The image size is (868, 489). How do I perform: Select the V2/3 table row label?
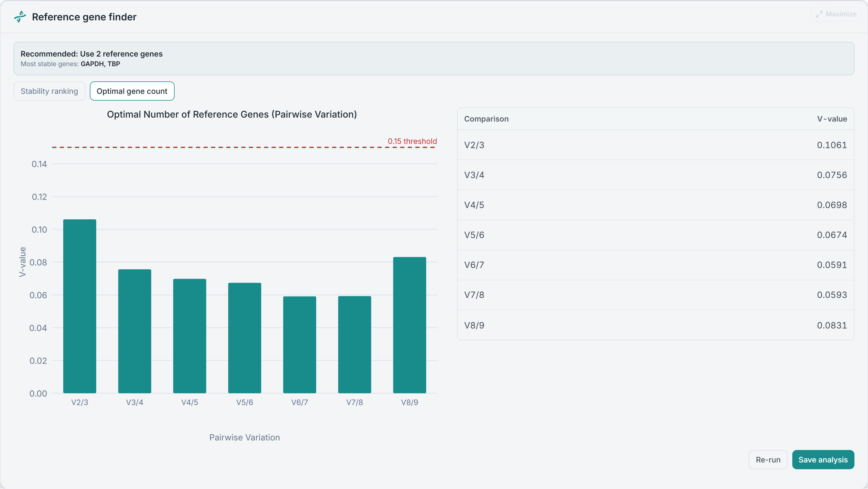click(x=474, y=145)
